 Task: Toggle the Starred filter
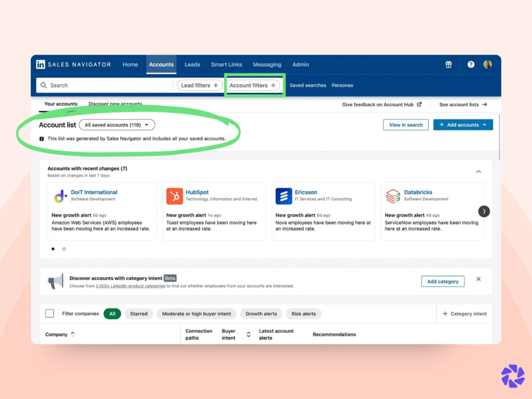point(139,314)
